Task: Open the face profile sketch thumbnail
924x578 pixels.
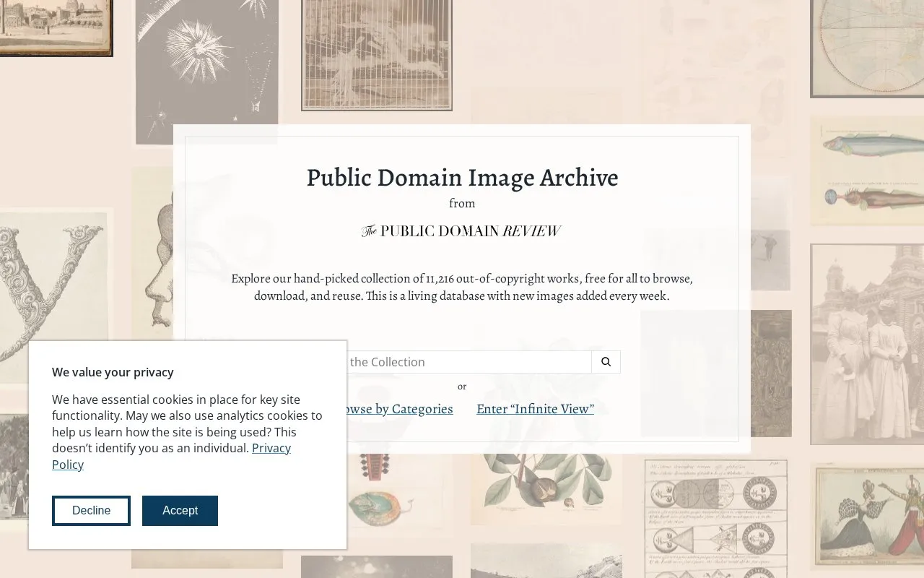Action: (152, 253)
